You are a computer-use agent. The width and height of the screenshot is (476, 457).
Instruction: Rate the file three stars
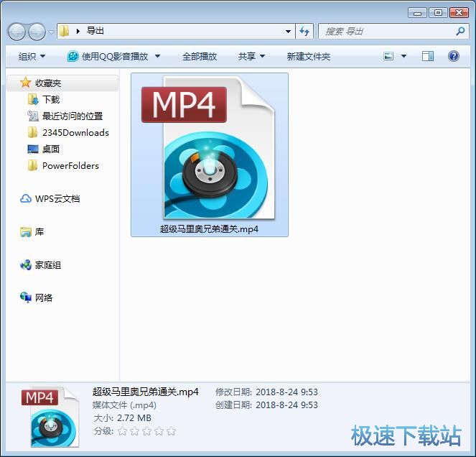click(x=147, y=431)
